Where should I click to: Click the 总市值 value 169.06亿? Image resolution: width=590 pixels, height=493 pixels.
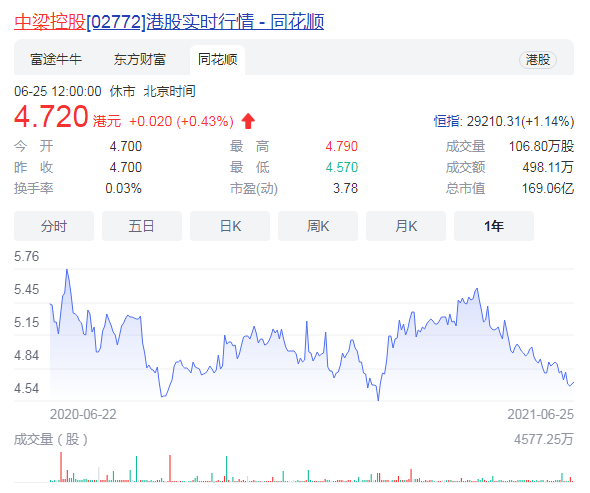548,188
